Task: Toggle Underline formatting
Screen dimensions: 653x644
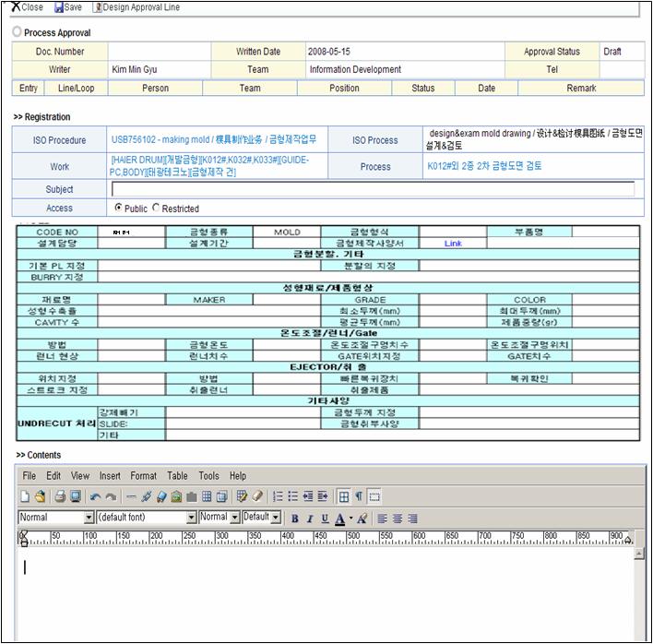Action: click(x=325, y=519)
